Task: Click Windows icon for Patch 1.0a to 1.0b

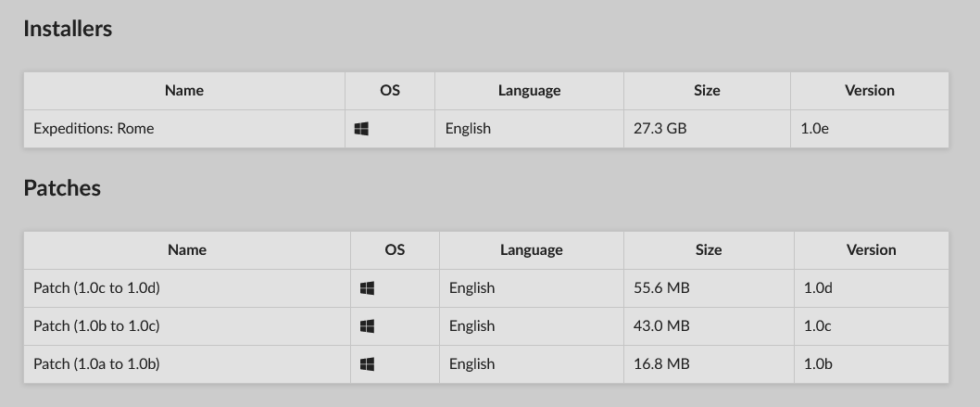Action: [367, 364]
